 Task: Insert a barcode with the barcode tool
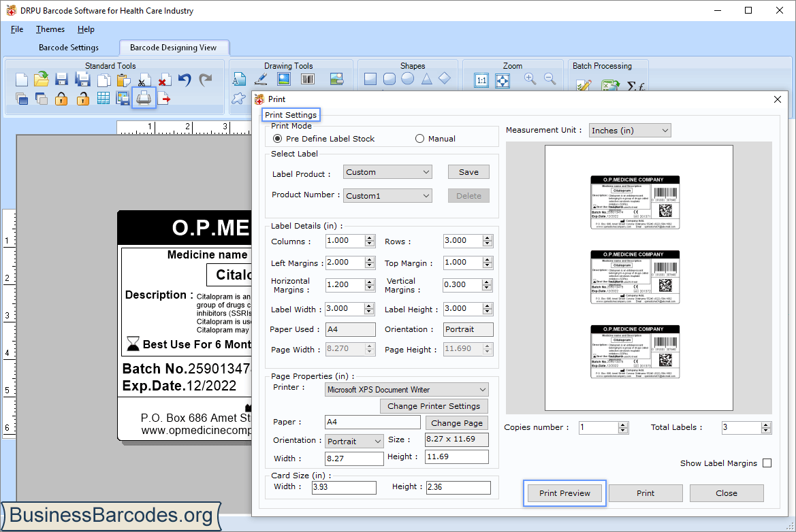click(x=308, y=79)
